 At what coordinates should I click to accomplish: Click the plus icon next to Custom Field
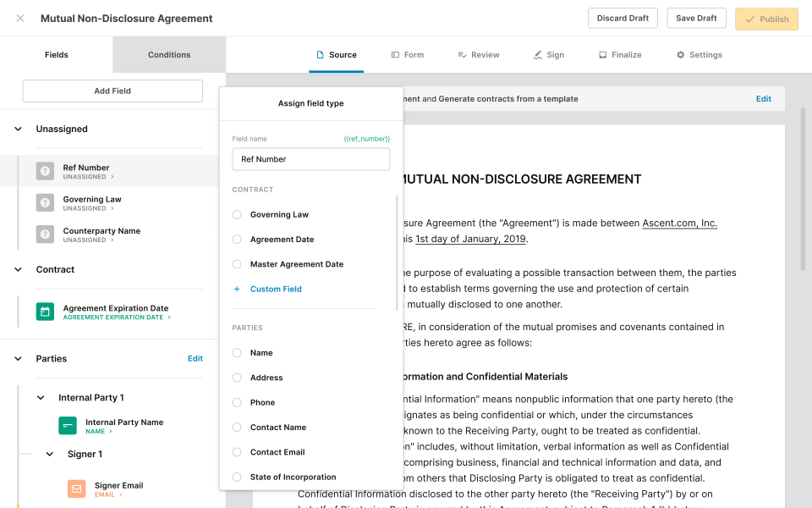237,290
